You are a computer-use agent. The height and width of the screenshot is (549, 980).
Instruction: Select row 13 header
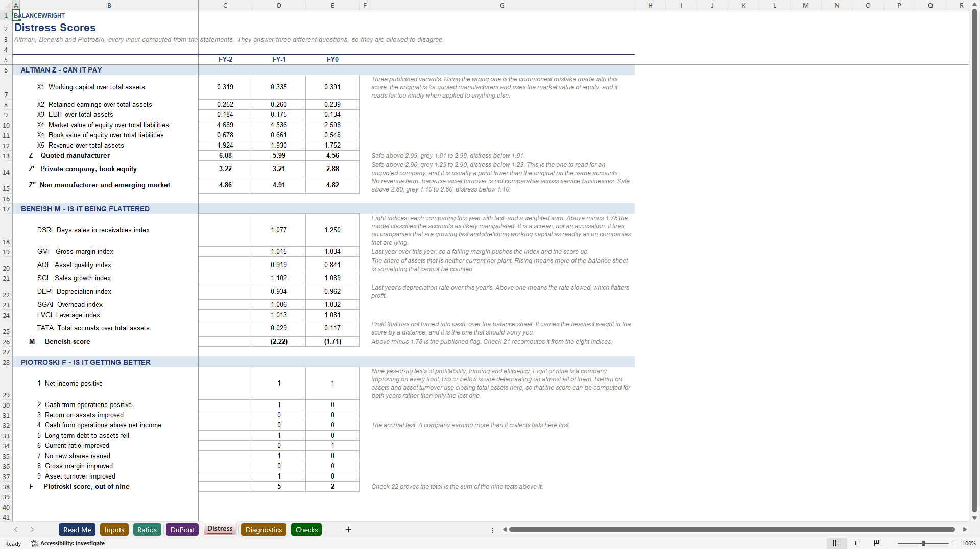[6, 156]
